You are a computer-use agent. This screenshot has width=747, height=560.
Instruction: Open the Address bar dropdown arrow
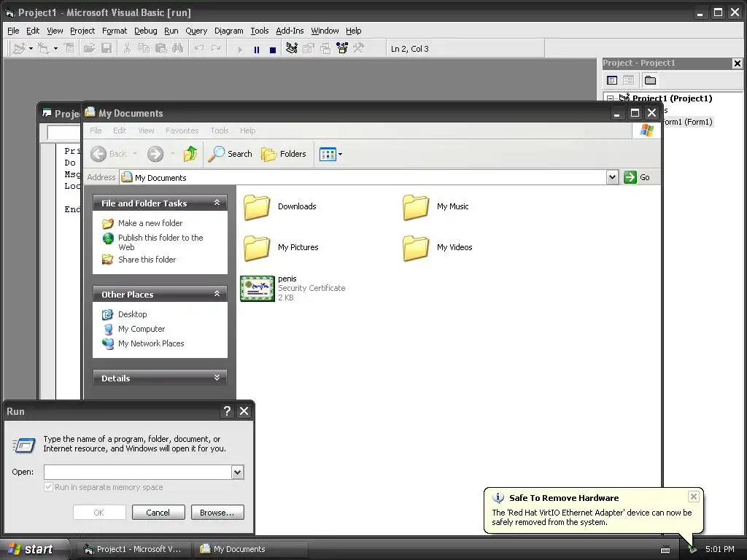point(612,178)
